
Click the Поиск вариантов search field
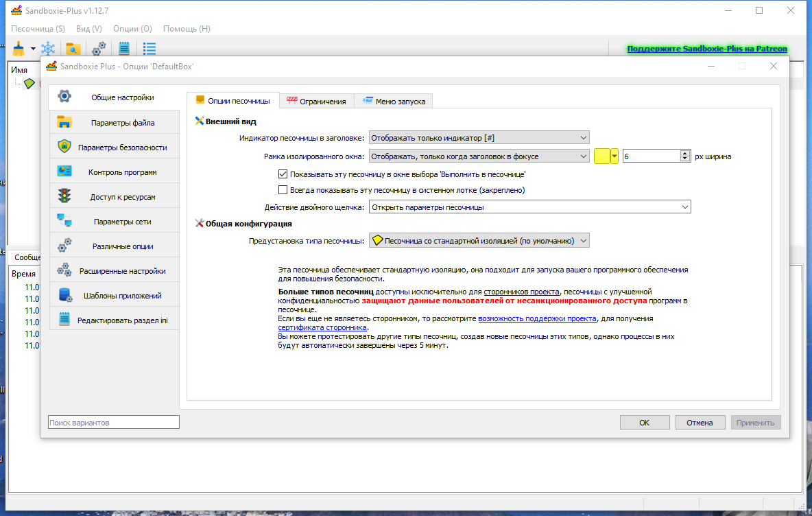pos(114,422)
